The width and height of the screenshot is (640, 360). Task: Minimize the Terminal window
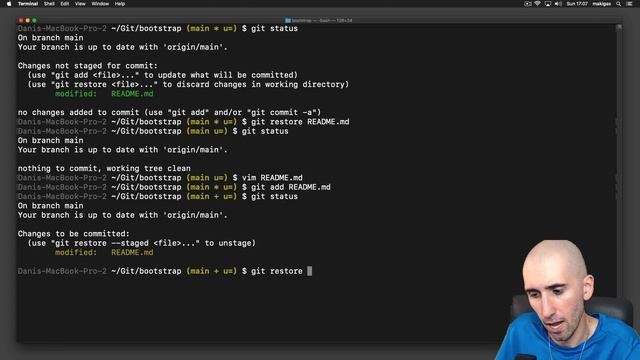tap(28, 20)
